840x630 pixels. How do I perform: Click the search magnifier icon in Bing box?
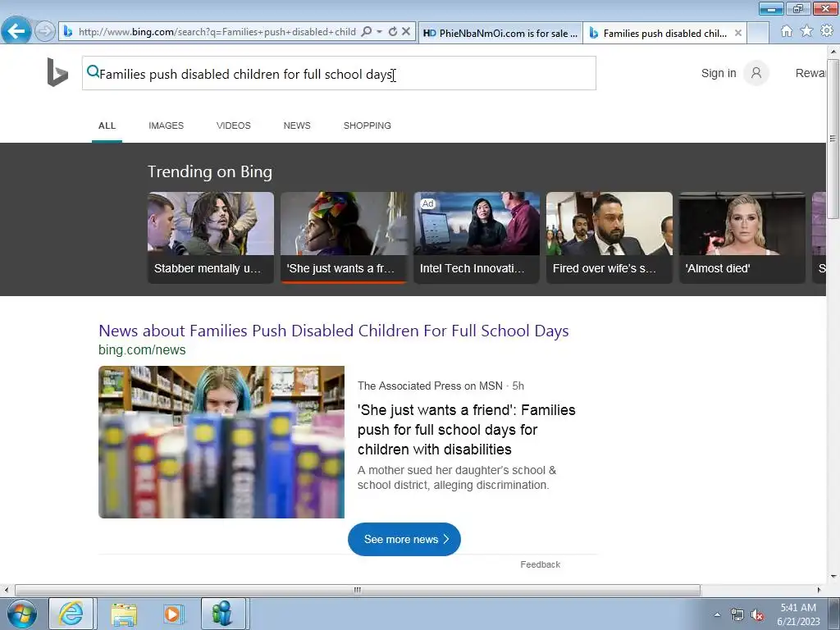pyautogui.click(x=93, y=71)
